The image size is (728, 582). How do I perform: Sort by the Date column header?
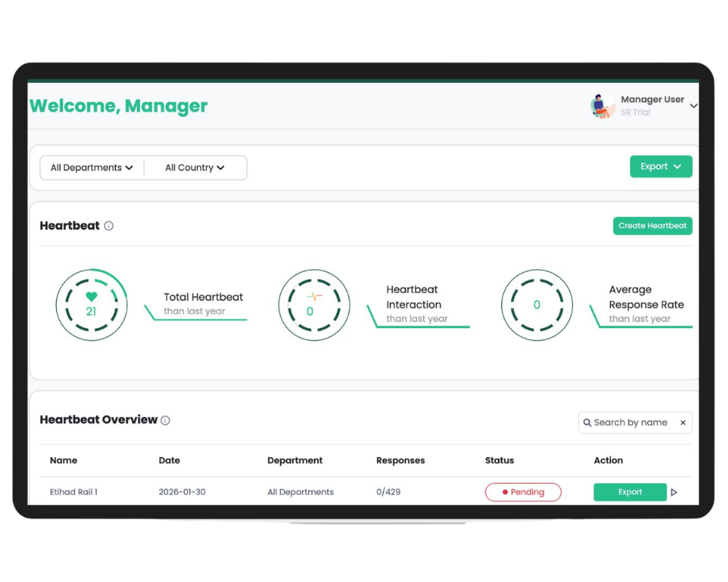click(169, 461)
